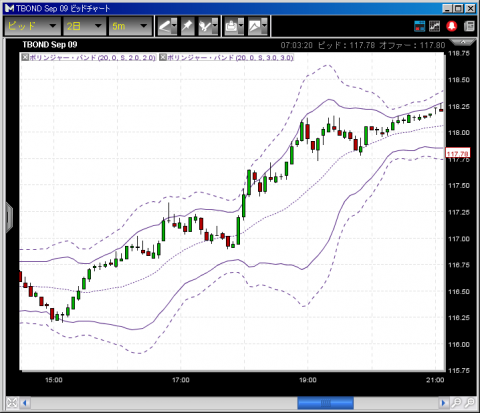The width and height of the screenshot is (480, 413).
Task: Open the mini chart window icon
Action: coord(434,26)
